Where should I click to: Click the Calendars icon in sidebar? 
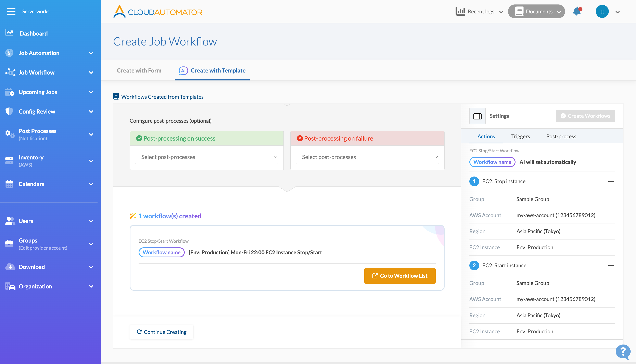(x=9, y=184)
